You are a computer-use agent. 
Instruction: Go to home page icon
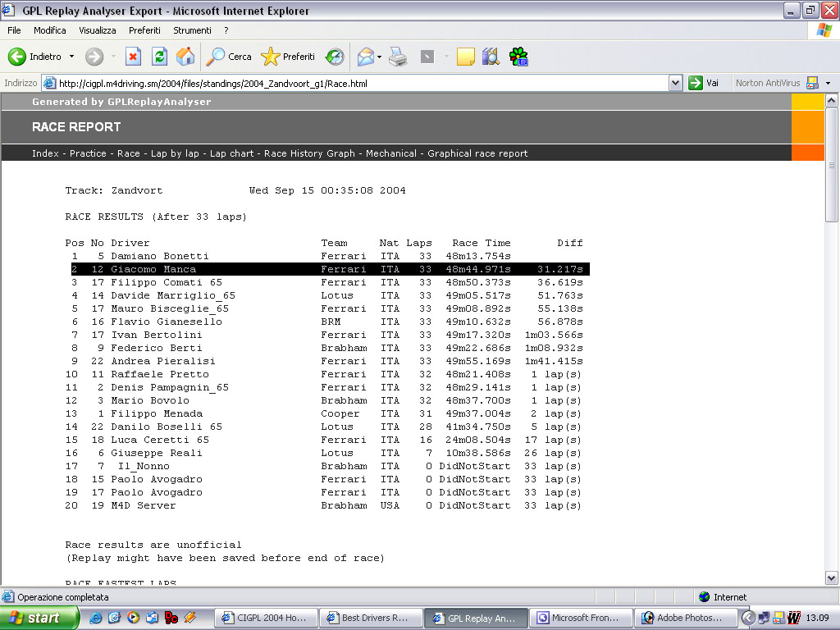click(185, 57)
